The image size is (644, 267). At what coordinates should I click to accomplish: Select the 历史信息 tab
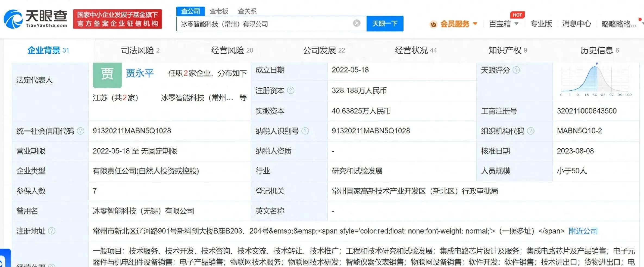[x=599, y=50]
